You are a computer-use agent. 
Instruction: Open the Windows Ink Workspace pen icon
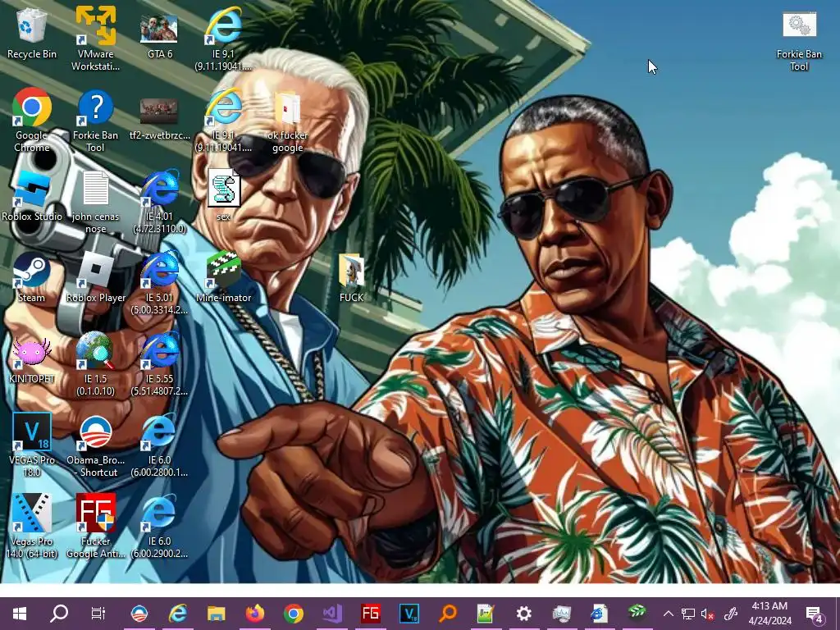(x=731, y=614)
